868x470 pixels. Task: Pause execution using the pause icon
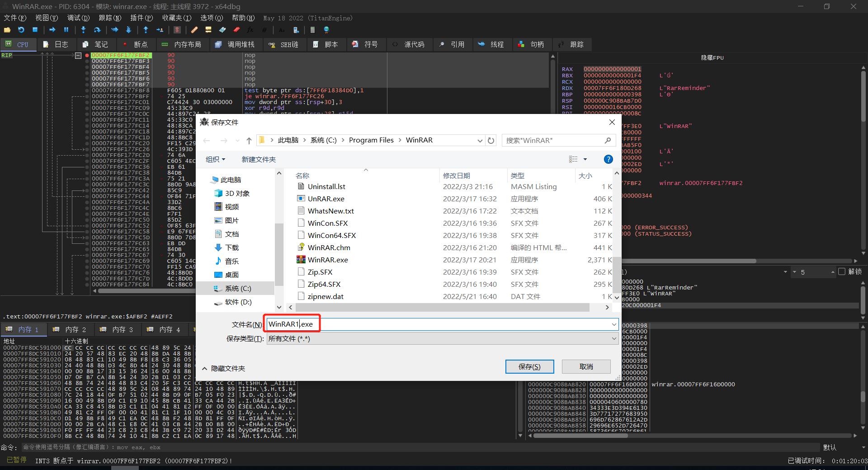[x=66, y=30]
